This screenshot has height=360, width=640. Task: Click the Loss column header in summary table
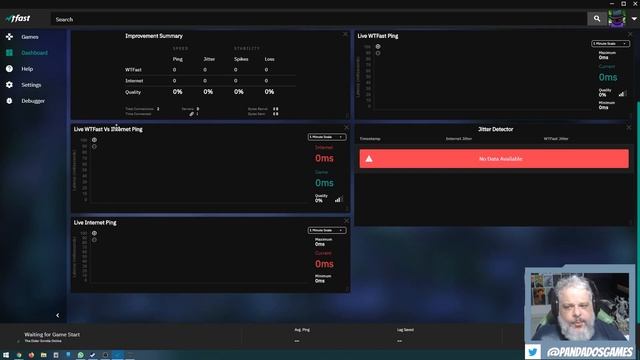click(x=269, y=59)
